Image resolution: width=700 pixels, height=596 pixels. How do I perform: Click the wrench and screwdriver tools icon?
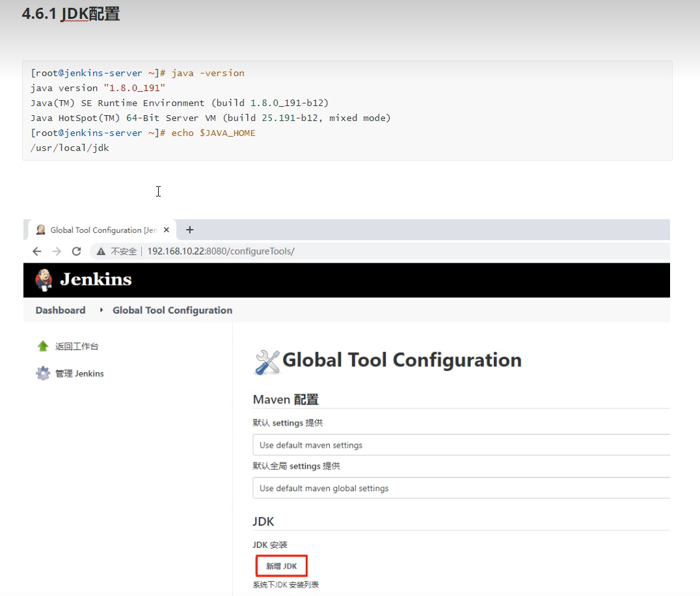coord(267,362)
